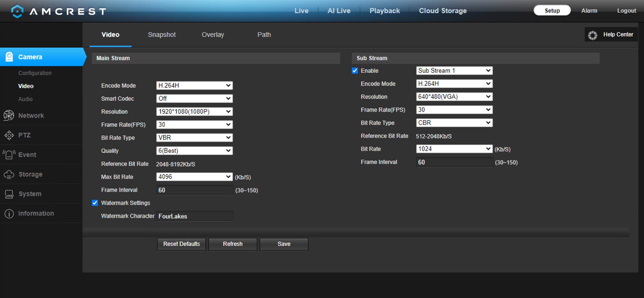Screen dimensions: 644x298
Task: Open Cloud Storage page
Action: 443,11
